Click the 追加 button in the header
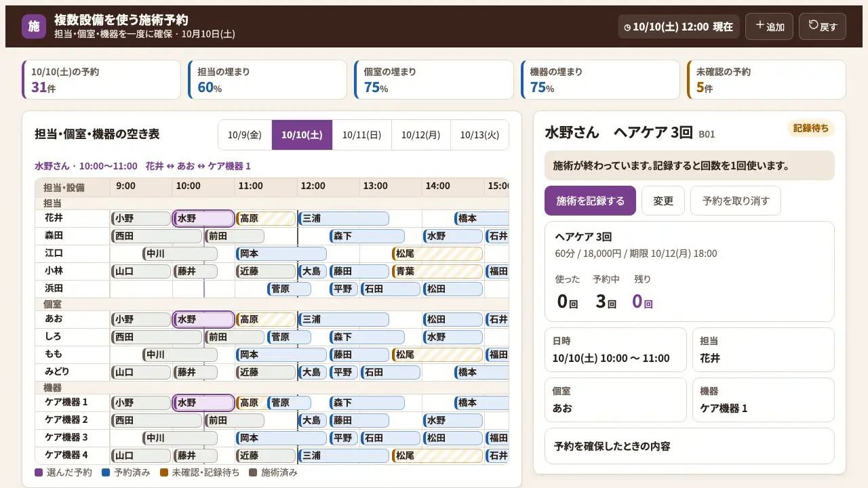 coord(769,26)
